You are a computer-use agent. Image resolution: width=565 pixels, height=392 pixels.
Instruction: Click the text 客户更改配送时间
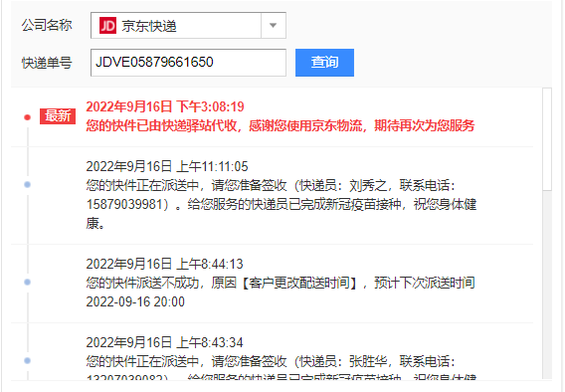[299, 283]
